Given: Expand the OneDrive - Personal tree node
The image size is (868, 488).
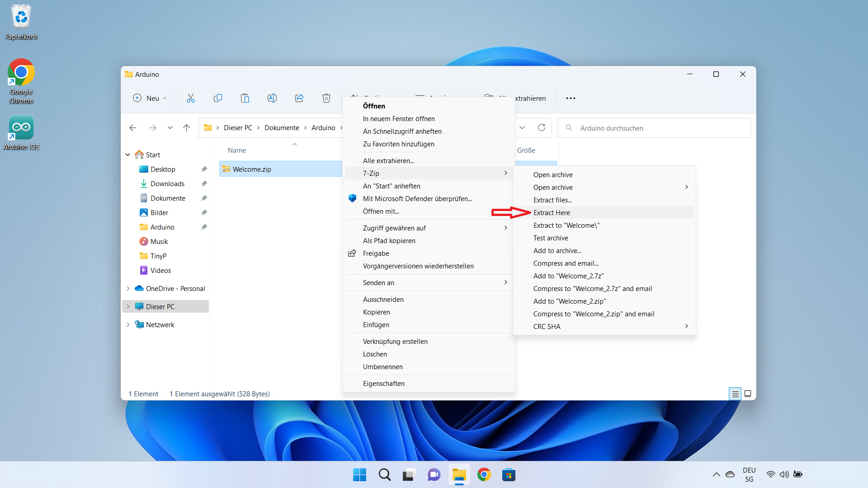Looking at the screenshot, I should pyautogui.click(x=128, y=288).
